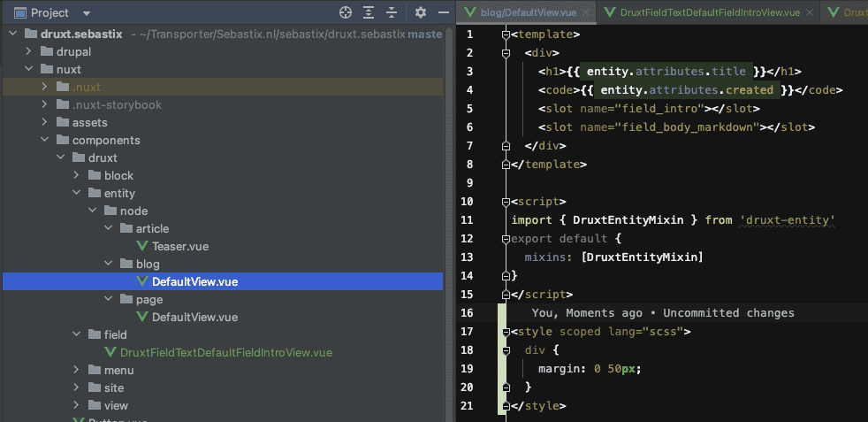Fold the div rule at line 18

click(505, 350)
